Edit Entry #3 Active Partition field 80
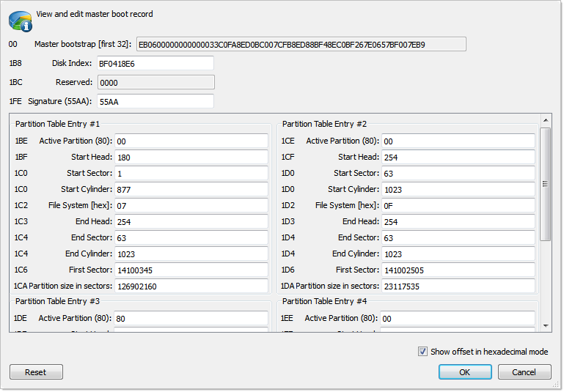Image resolution: width=564 pixels, height=392 pixels. pyautogui.click(x=191, y=319)
